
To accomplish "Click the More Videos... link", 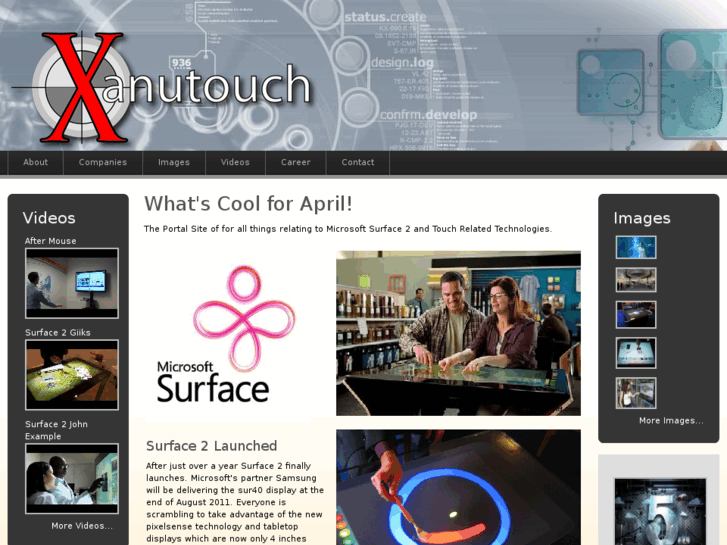I will 82,526.
